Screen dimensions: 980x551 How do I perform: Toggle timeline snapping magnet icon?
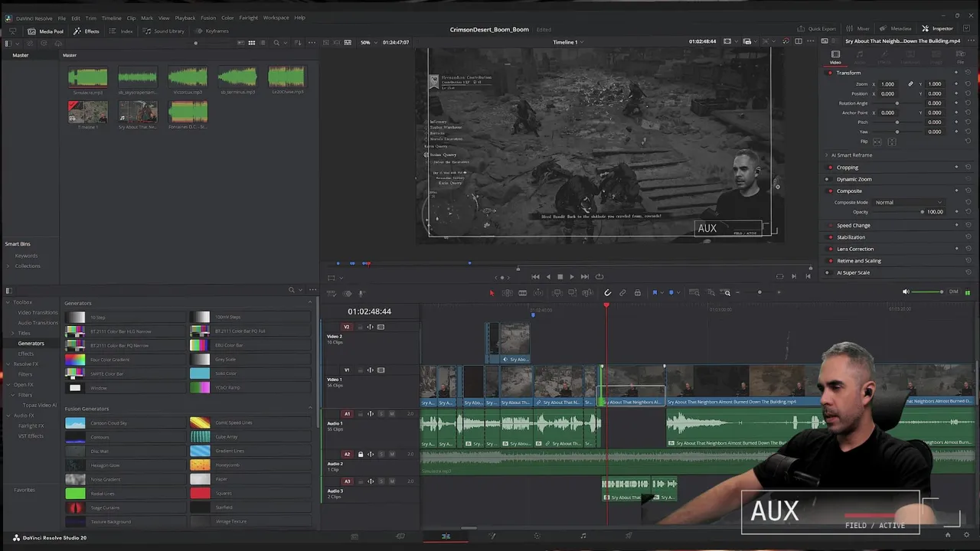point(607,292)
